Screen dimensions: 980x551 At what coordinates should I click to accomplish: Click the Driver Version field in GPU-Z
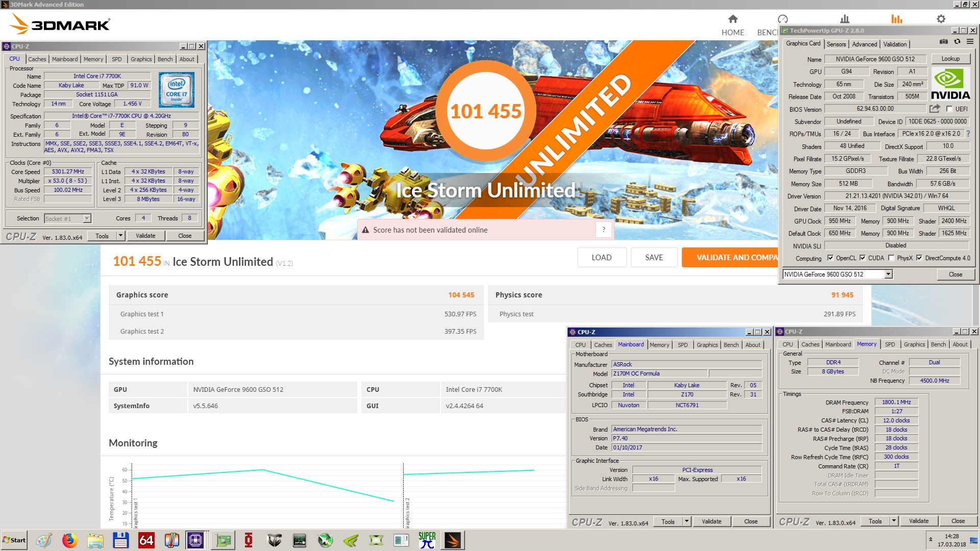[x=896, y=196]
